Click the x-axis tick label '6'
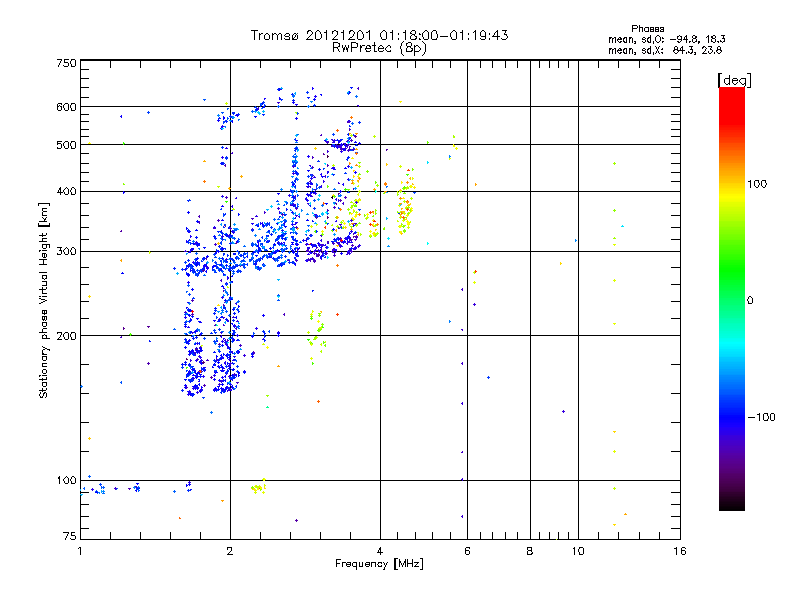This screenshot has width=800, height=600. (467, 551)
